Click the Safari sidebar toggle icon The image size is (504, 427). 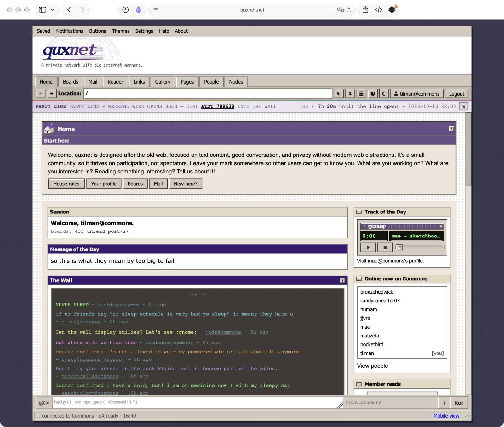[x=43, y=10]
